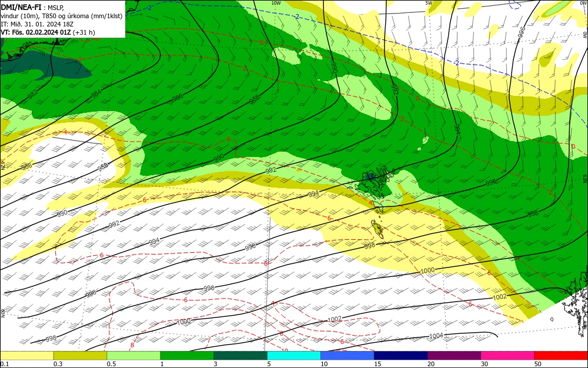This screenshot has height=368, width=588.
Task: Click the "984" isobar label
Action: 96,92
